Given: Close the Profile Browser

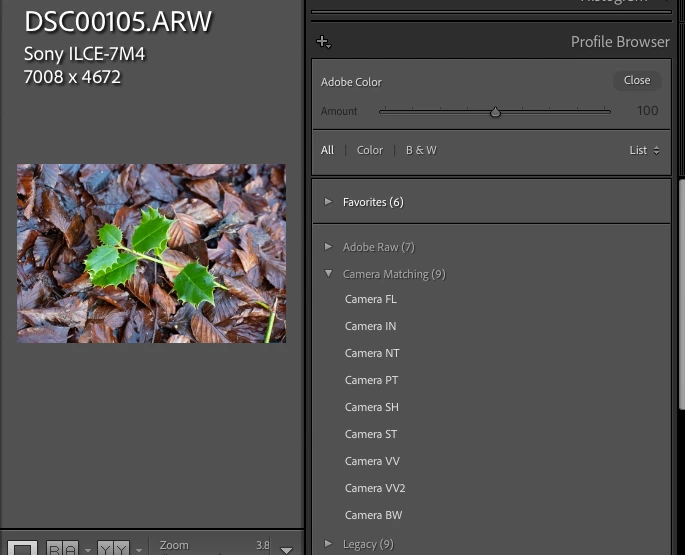Looking at the screenshot, I should 637,80.
